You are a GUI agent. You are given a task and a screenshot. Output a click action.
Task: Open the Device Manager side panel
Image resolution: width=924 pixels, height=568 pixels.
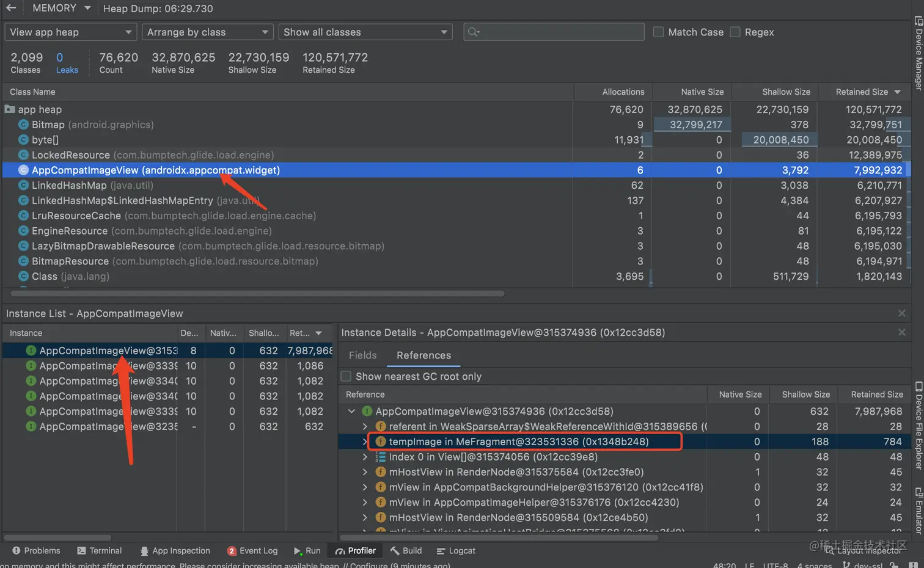click(918, 54)
